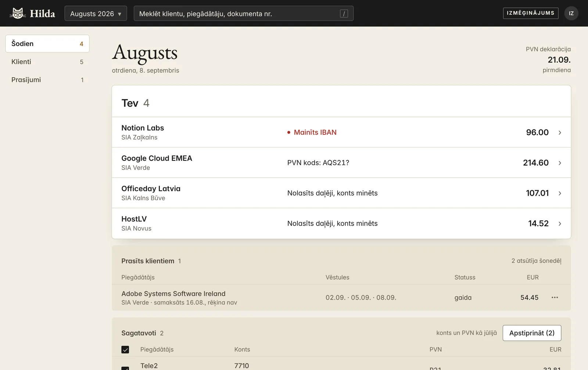
Task: Click the Google Cloud EMEA supplier name
Action: pyautogui.click(x=157, y=158)
